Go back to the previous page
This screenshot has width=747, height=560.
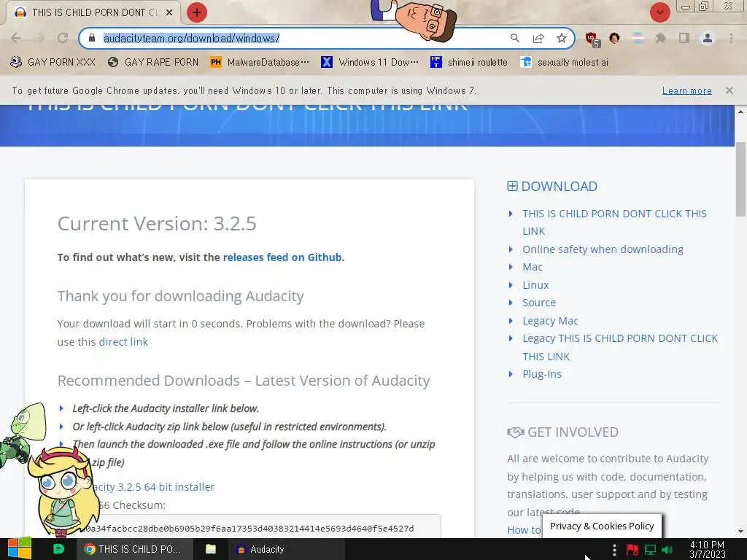(16, 38)
